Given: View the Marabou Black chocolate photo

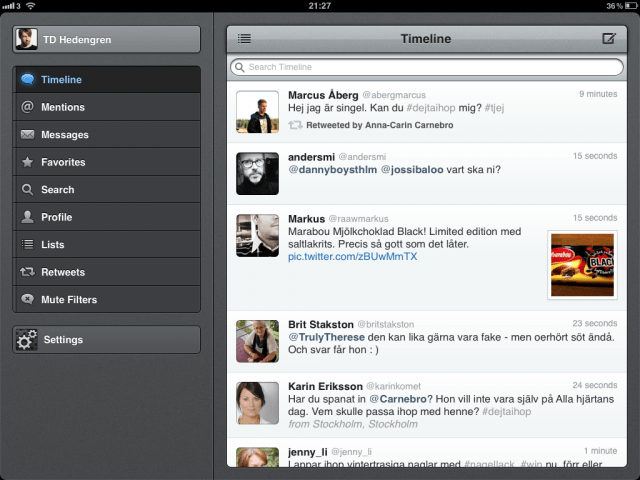Looking at the screenshot, I should (582, 265).
